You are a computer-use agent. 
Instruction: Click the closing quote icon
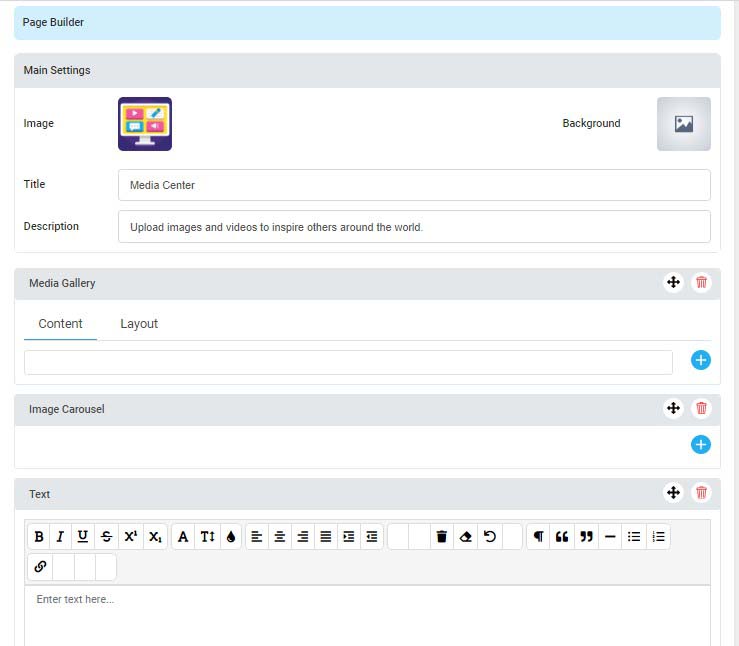(x=586, y=536)
